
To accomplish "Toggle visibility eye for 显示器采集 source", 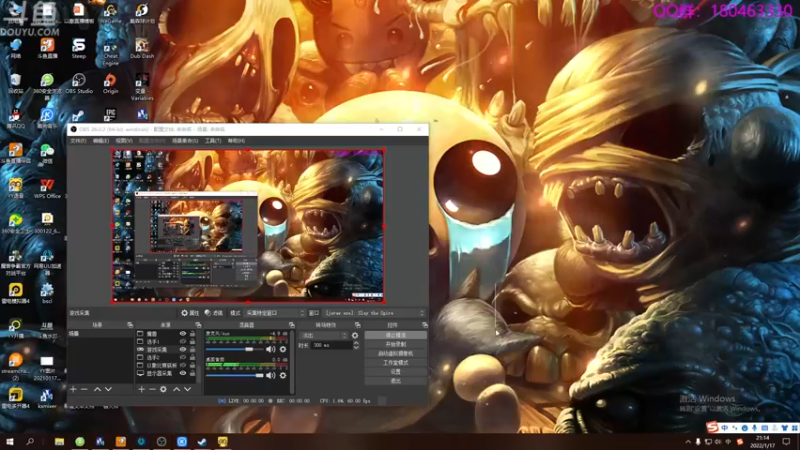I will 183,373.
